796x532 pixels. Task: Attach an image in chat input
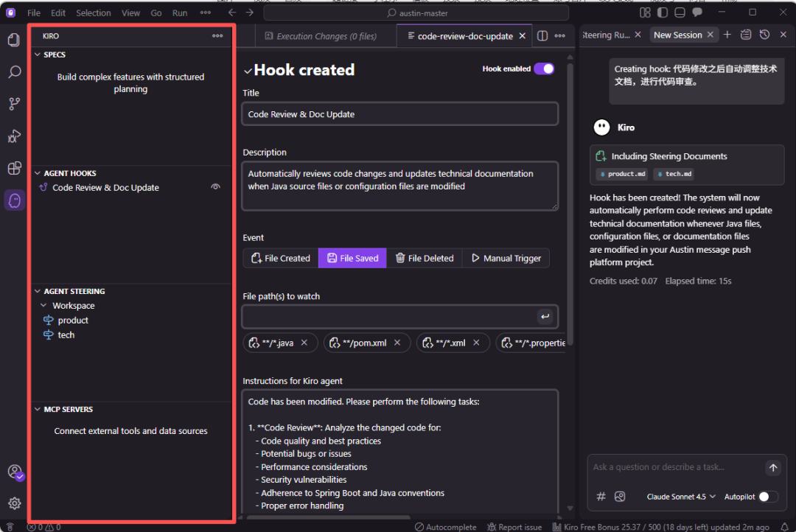[620, 497]
